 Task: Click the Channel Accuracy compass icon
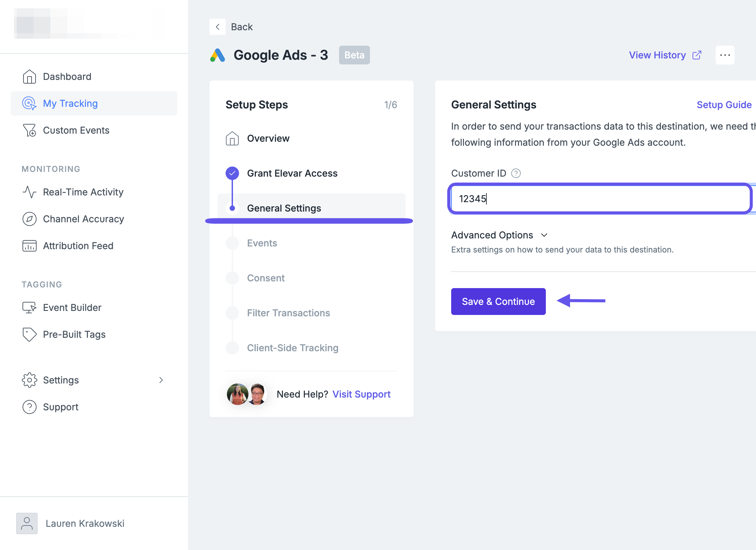coord(30,219)
